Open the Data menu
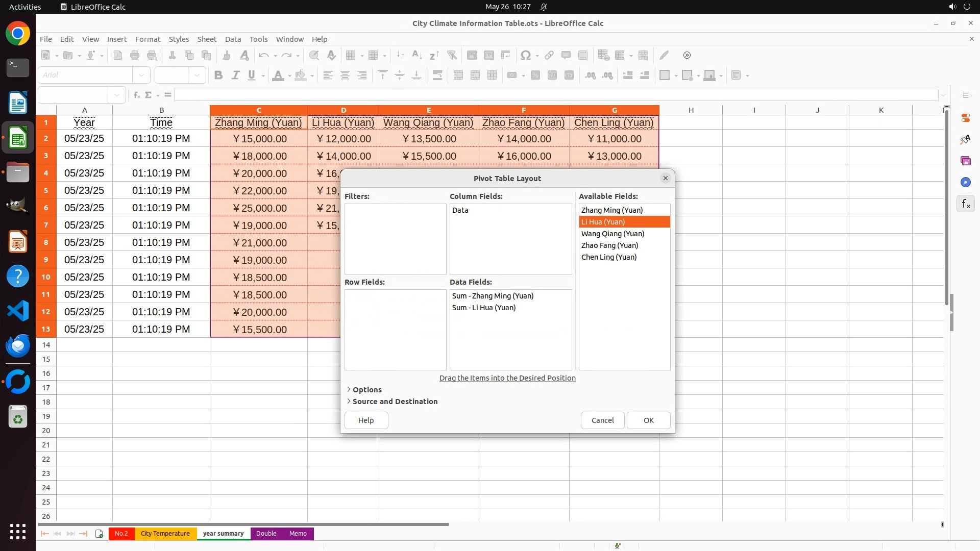 233,39
